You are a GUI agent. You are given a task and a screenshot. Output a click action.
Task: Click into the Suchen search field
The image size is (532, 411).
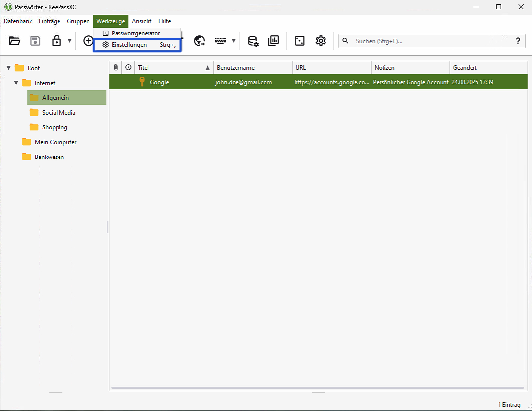pos(428,41)
